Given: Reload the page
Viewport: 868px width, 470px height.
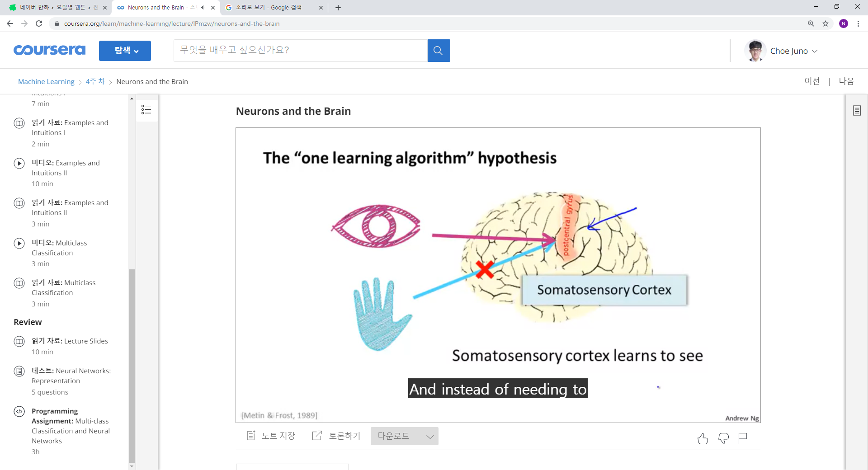Looking at the screenshot, I should pyautogui.click(x=39, y=23).
